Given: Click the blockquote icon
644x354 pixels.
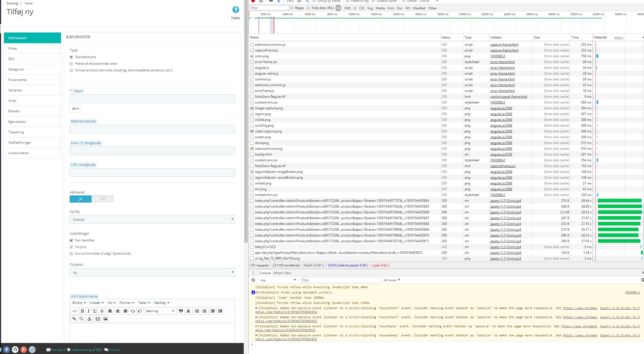Looking at the screenshot, I should pyautogui.click(x=181, y=311).
